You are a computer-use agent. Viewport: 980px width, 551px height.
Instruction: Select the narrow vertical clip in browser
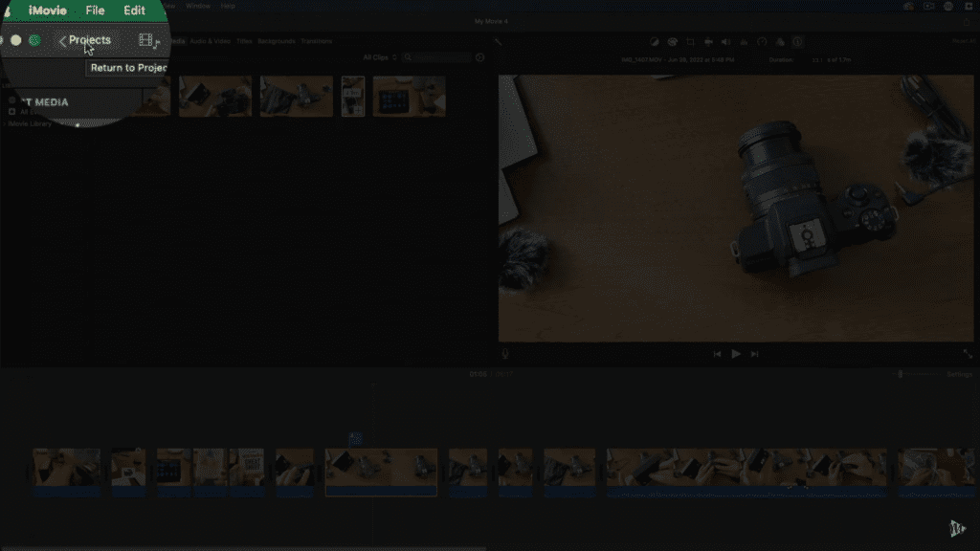pos(353,97)
